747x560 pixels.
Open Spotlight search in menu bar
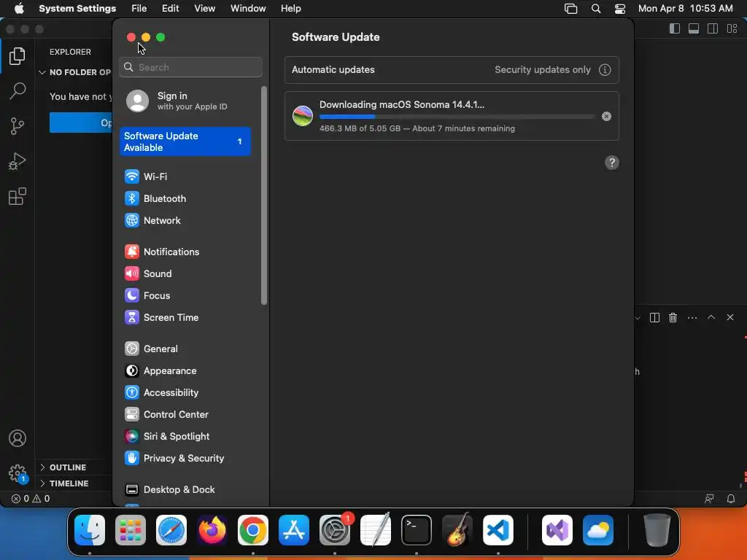(x=595, y=9)
